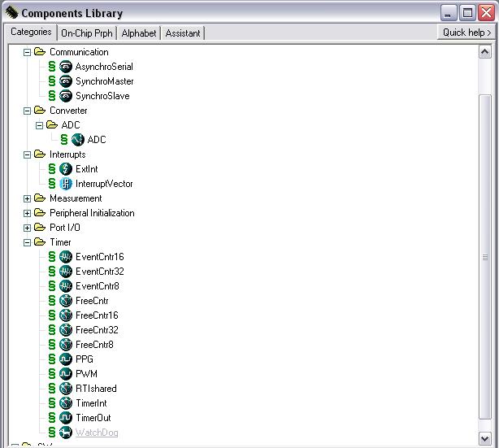
Task: Click the ExtInt lightning icon
Action: pos(66,169)
